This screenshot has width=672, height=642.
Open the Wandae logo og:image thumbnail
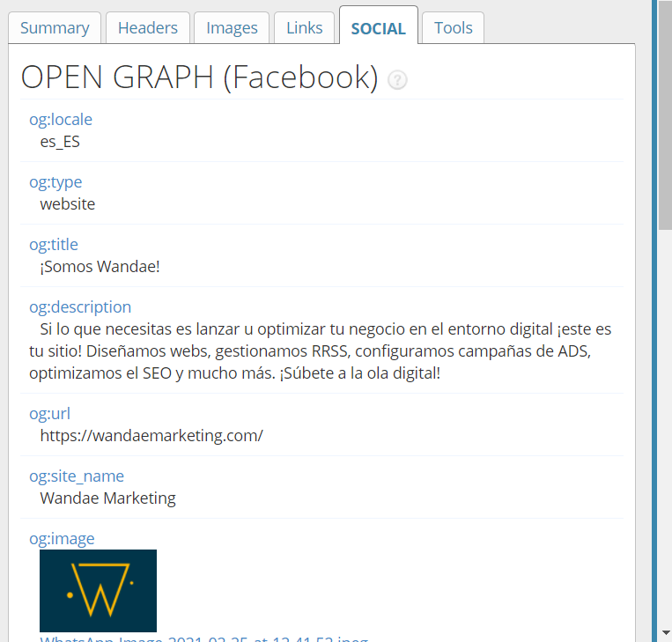98,591
